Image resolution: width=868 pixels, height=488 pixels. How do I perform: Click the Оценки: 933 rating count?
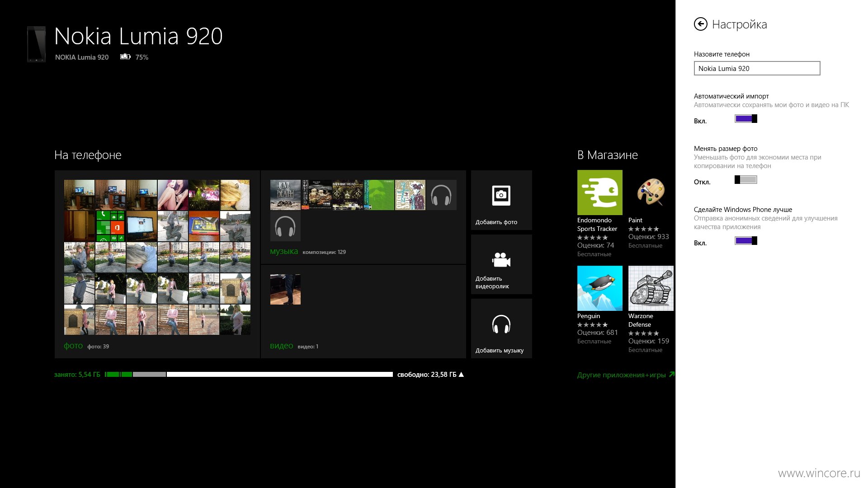(x=649, y=237)
